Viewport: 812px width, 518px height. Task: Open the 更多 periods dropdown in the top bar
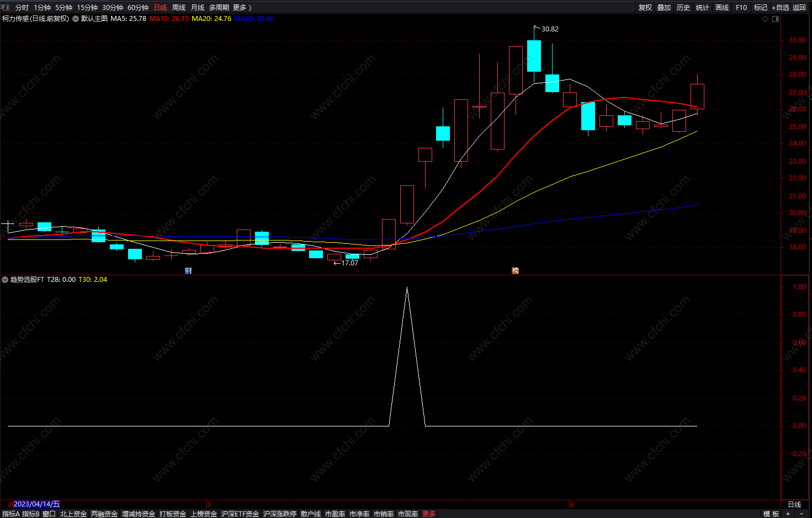[x=242, y=7]
